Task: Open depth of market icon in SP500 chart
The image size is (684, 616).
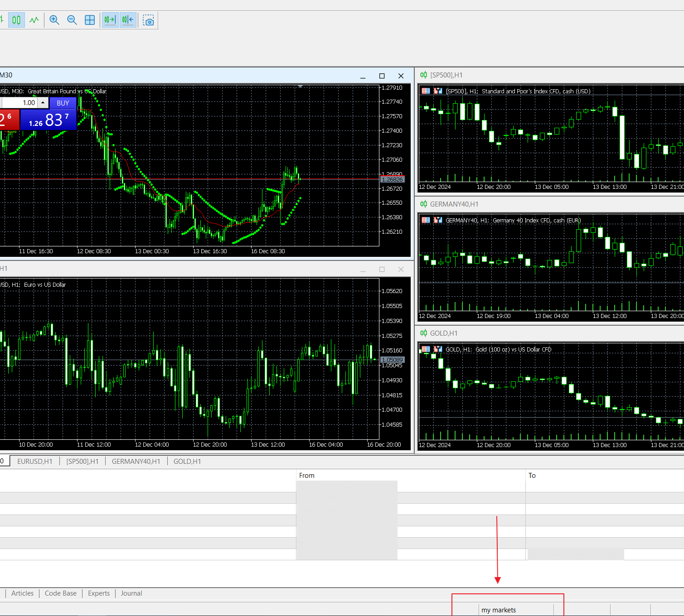Action: [426, 91]
